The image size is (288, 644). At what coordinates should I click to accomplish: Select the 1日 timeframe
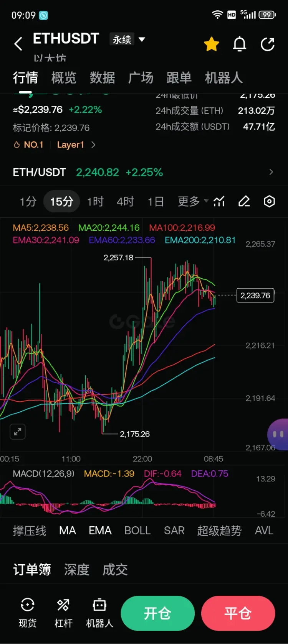[x=156, y=201]
